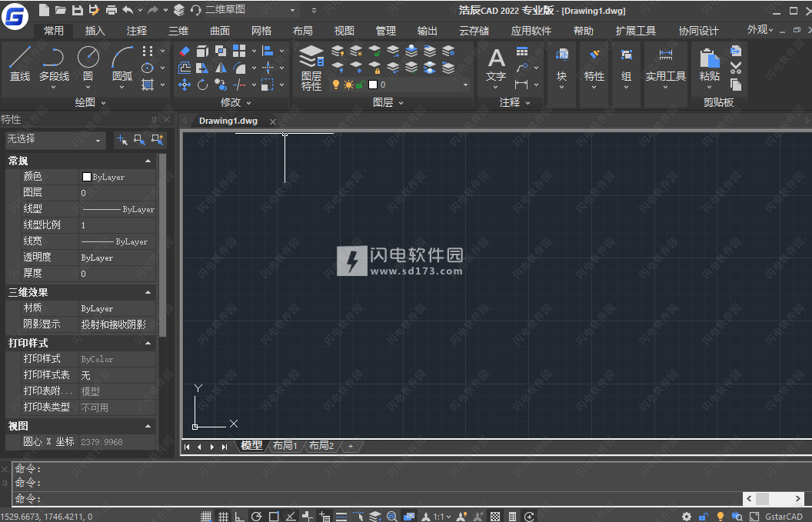Viewport: 812px width, 522px height.
Task: Open the 外观 appearance menu
Action: (760, 30)
